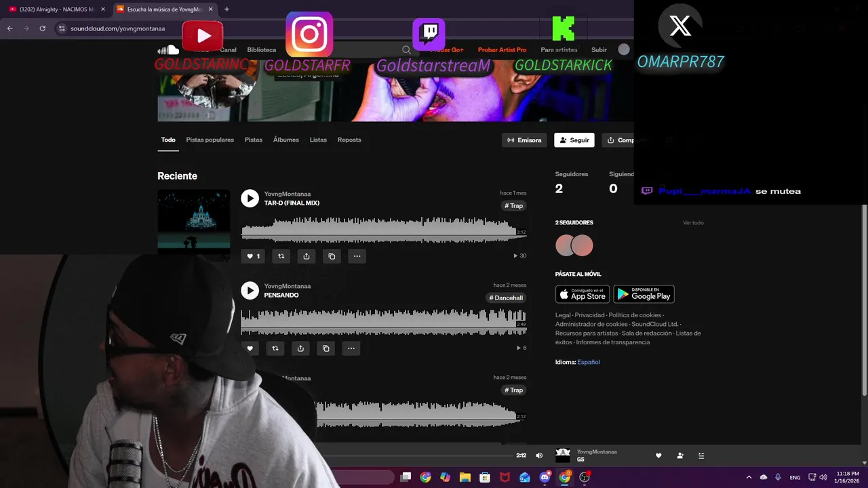This screenshot has width=868, height=488.
Task: Repost the TAR-D (FINAL MIX) track
Action: 281,256
